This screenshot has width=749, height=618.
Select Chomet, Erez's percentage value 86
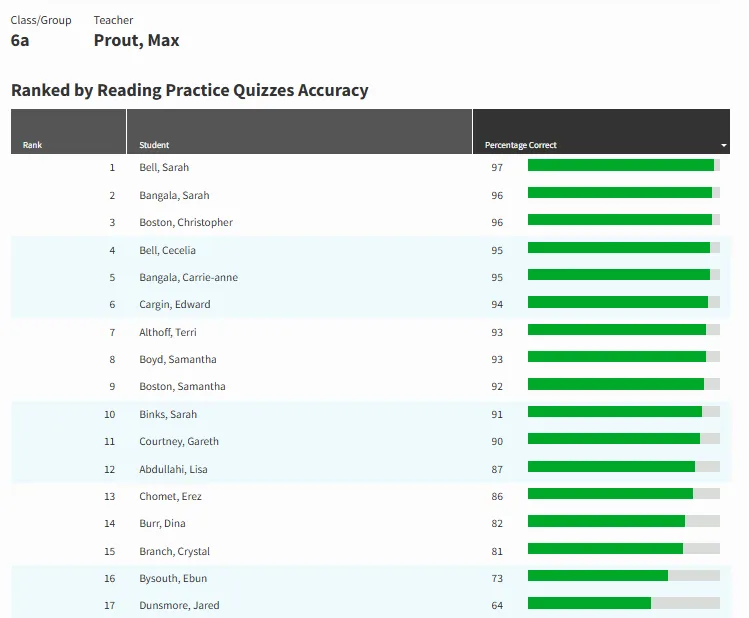click(497, 497)
